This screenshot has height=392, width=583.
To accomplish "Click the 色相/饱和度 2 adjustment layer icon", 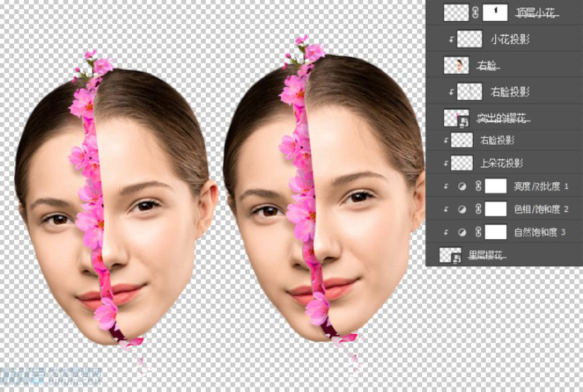I will [x=461, y=208].
